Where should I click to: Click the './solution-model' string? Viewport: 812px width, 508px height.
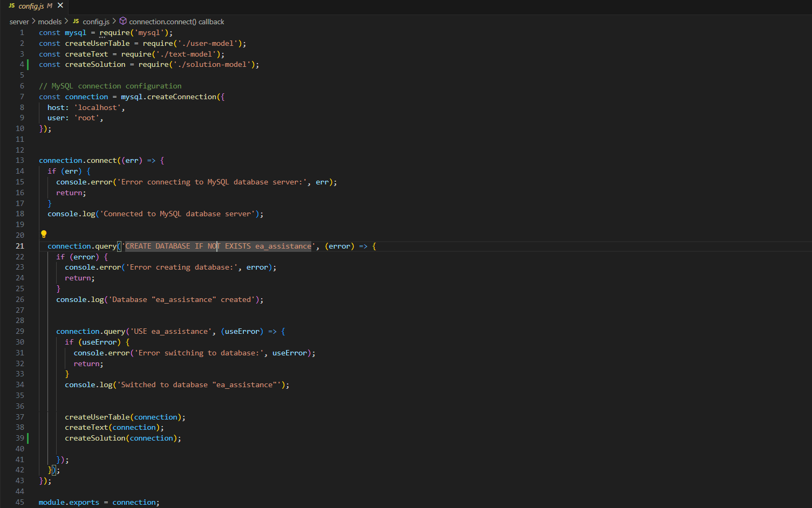point(212,64)
